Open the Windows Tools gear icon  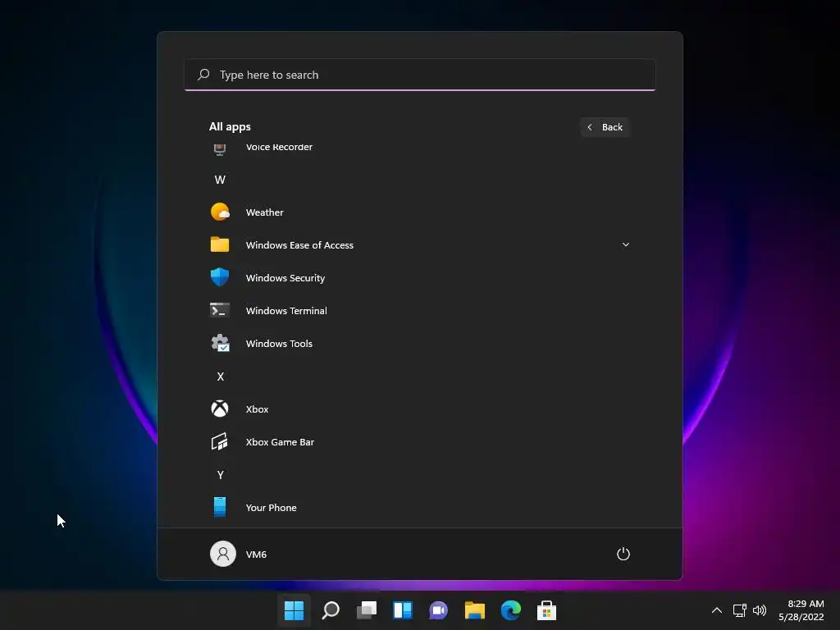220,344
